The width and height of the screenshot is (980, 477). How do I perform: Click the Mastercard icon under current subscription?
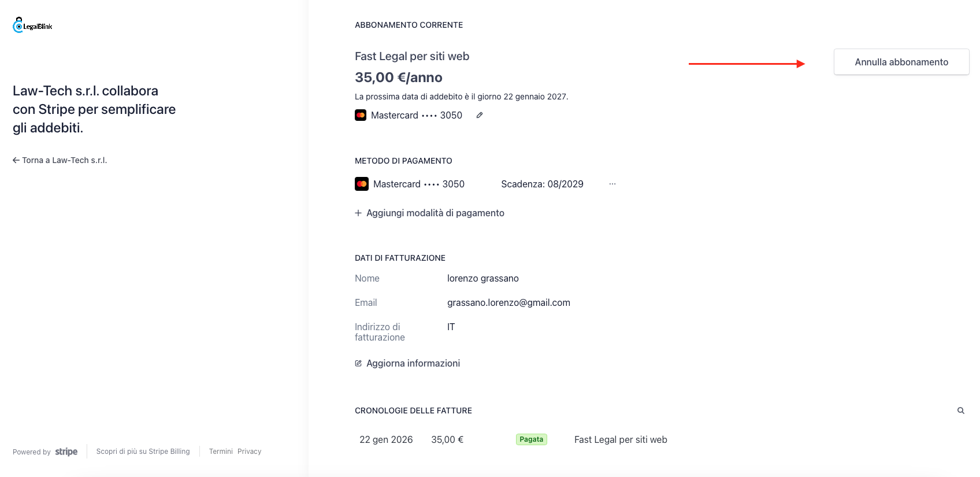(x=361, y=115)
